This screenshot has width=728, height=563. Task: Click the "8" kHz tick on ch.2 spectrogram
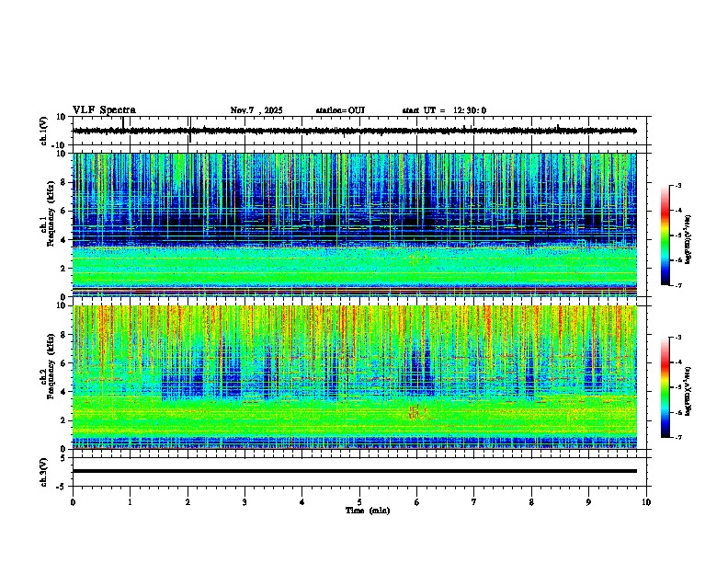[64, 335]
